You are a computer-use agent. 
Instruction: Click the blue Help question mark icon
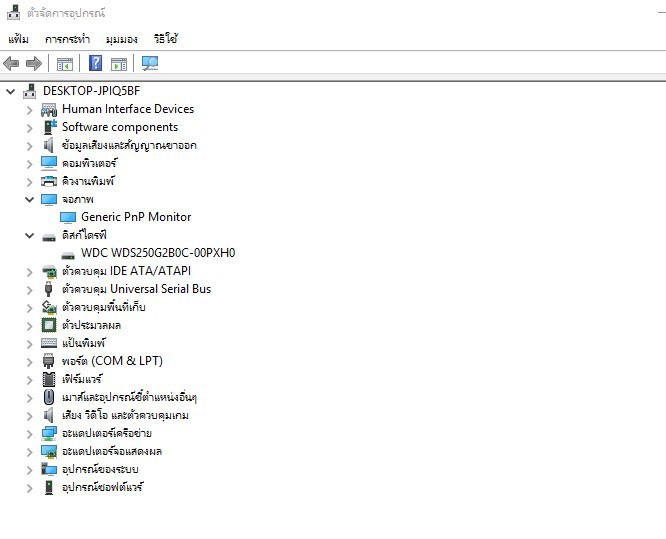tap(95, 64)
